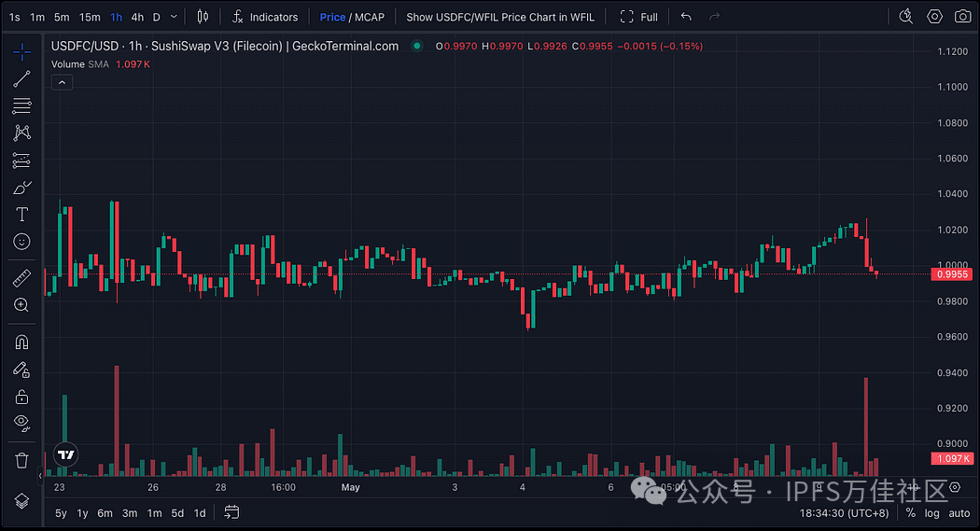Set date range to 1d

click(x=200, y=513)
